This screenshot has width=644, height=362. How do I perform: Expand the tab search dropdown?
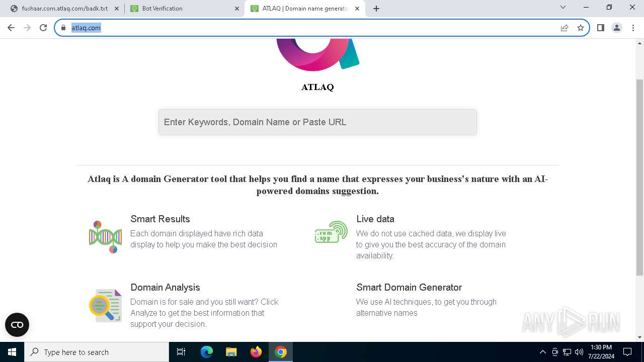tap(563, 8)
